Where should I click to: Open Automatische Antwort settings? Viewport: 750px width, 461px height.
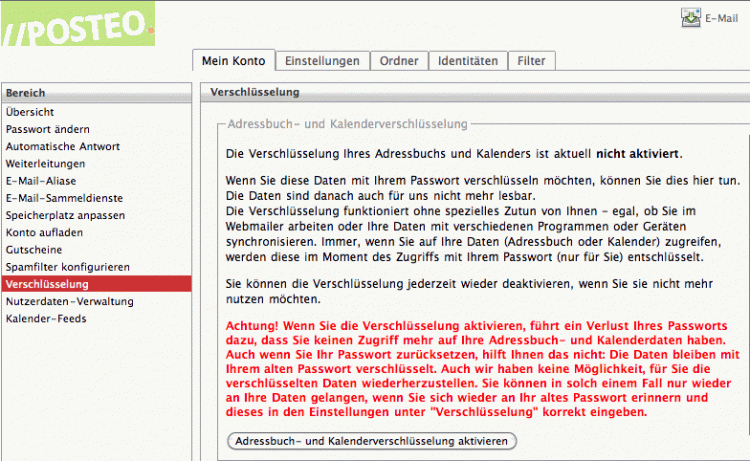pos(63,146)
